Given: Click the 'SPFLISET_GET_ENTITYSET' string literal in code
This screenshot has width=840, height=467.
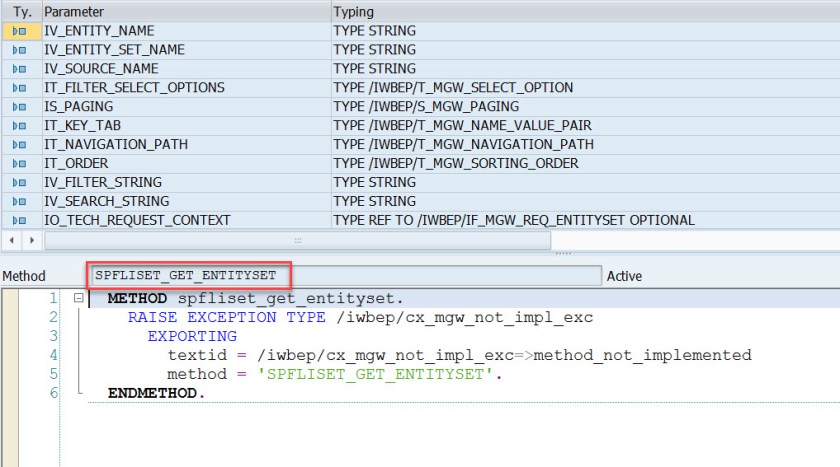Looking at the screenshot, I should coord(374,374).
